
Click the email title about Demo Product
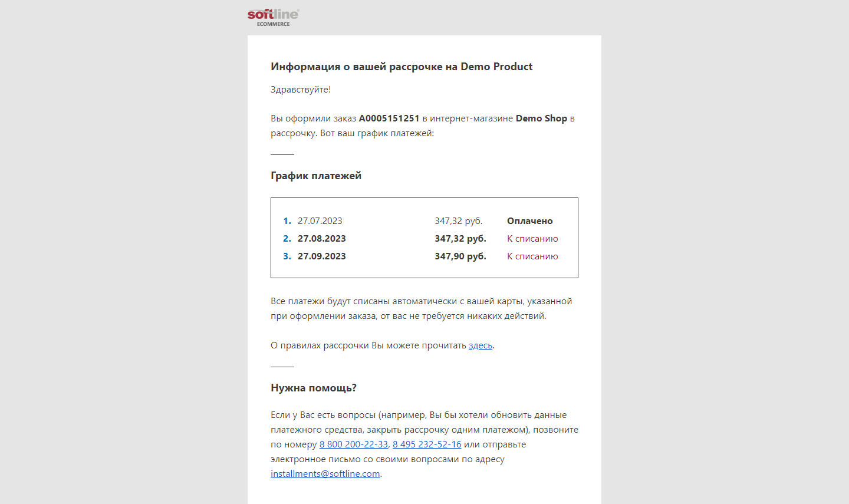tap(402, 67)
